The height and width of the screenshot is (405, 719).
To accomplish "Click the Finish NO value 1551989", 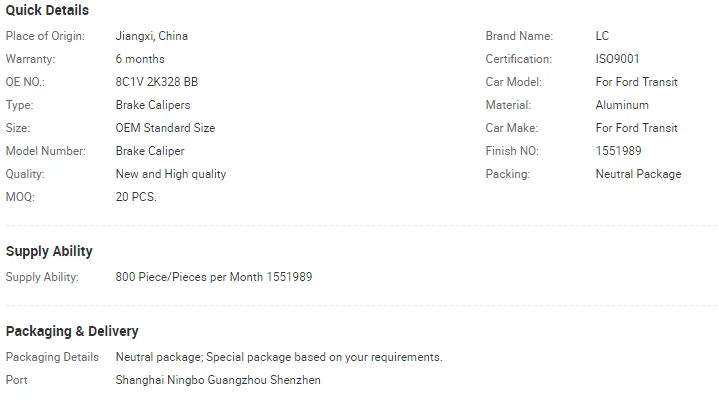I will tap(618, 151).
